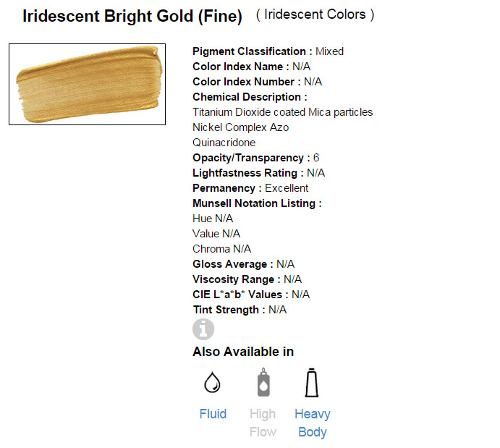Click the CIE L*a*b* Values label
This screenshot has width=500, height=448.
(241, 295)
